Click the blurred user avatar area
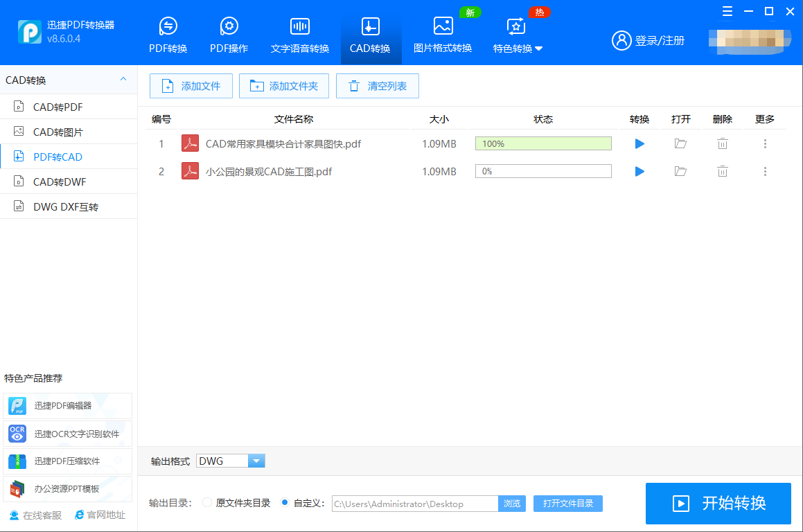The image size is (803, 532). click(x=750, y=42)
